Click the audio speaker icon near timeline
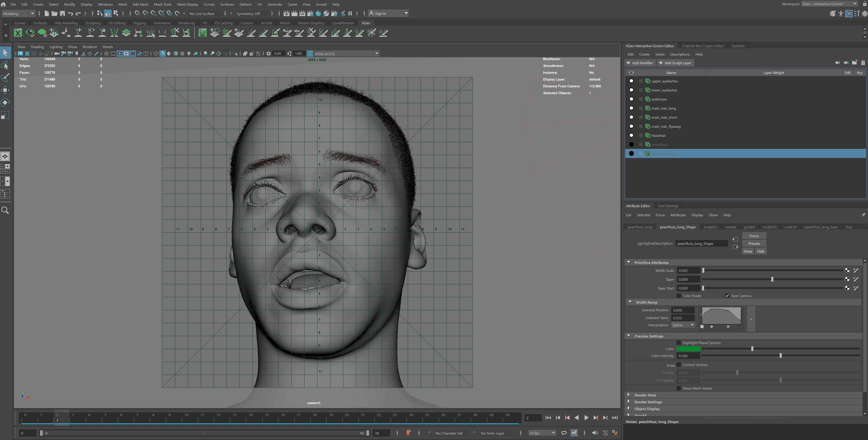The image size is (868, 440). pyautogui.click(x=595, y=433)
